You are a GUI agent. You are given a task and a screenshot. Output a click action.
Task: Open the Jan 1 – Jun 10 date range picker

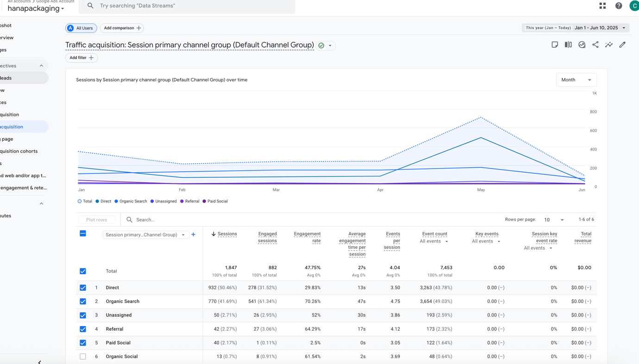[597, 27]
